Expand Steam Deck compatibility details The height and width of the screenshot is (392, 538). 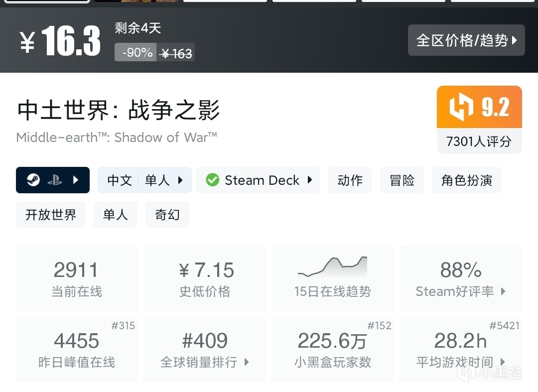pos(310,180)
